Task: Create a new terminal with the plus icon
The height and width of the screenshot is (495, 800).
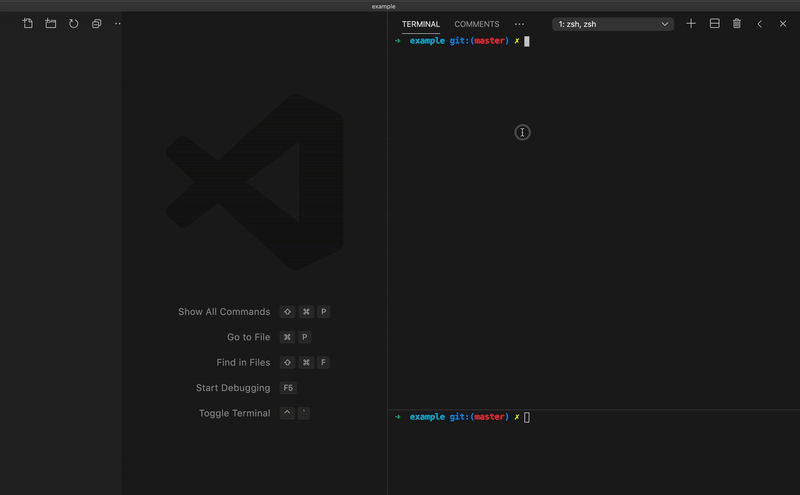Action: click(x=691, y=23)
